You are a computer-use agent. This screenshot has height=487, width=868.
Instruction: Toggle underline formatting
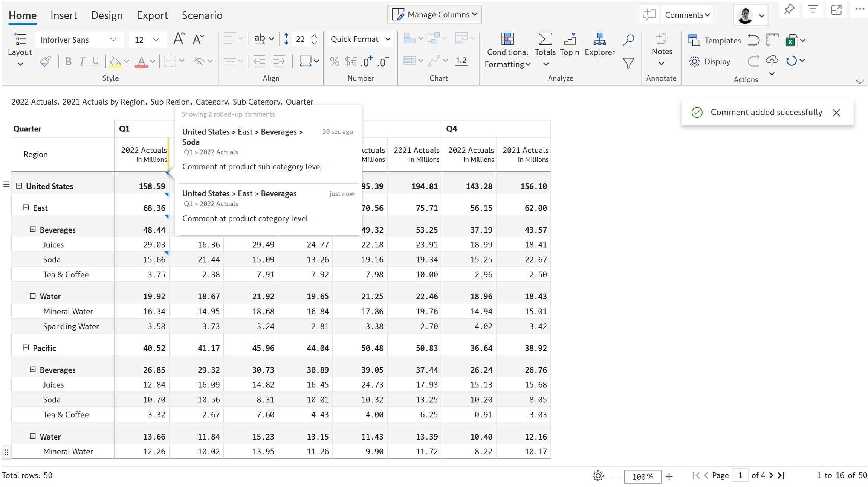pos(96,61)
